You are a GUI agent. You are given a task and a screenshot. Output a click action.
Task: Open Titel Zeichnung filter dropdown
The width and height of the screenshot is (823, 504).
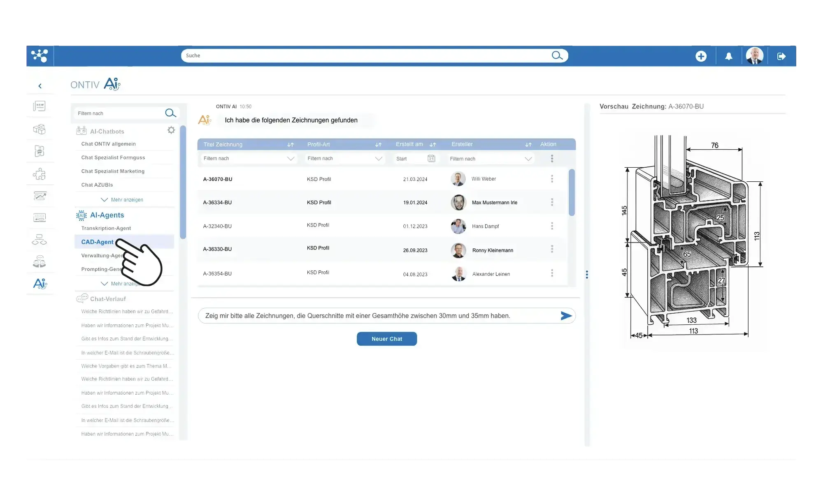[x=291, y=159]
